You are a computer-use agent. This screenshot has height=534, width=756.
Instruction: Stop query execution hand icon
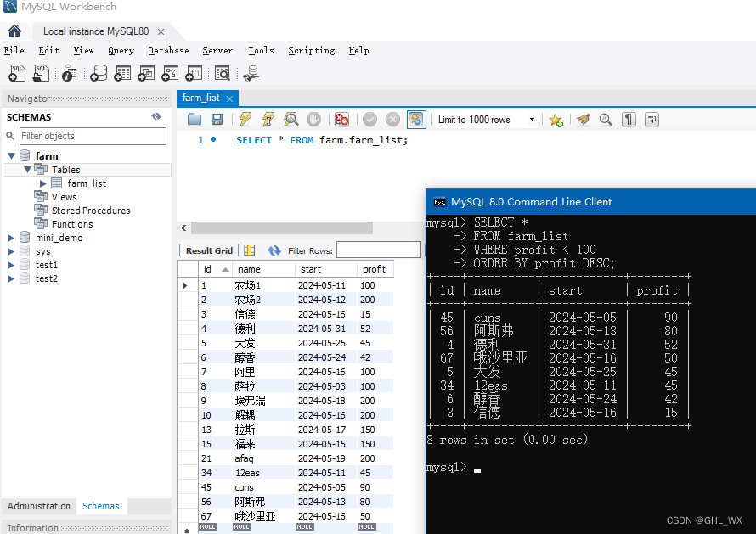pyautogui.click(x=314, y=119)
